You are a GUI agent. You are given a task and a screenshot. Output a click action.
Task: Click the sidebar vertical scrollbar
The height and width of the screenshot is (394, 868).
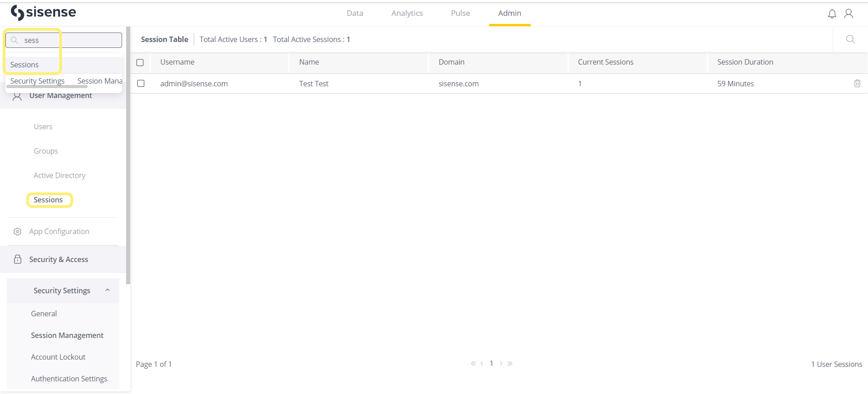(128, 156)
